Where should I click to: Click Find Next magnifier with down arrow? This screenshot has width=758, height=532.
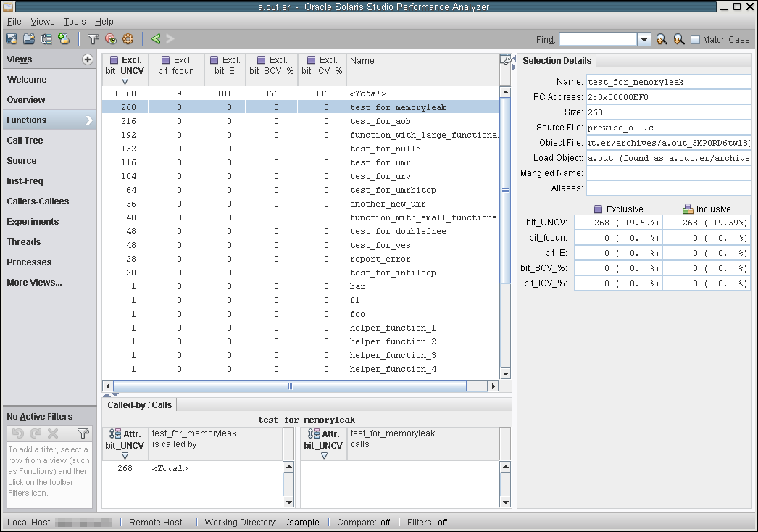coord(679,40)
